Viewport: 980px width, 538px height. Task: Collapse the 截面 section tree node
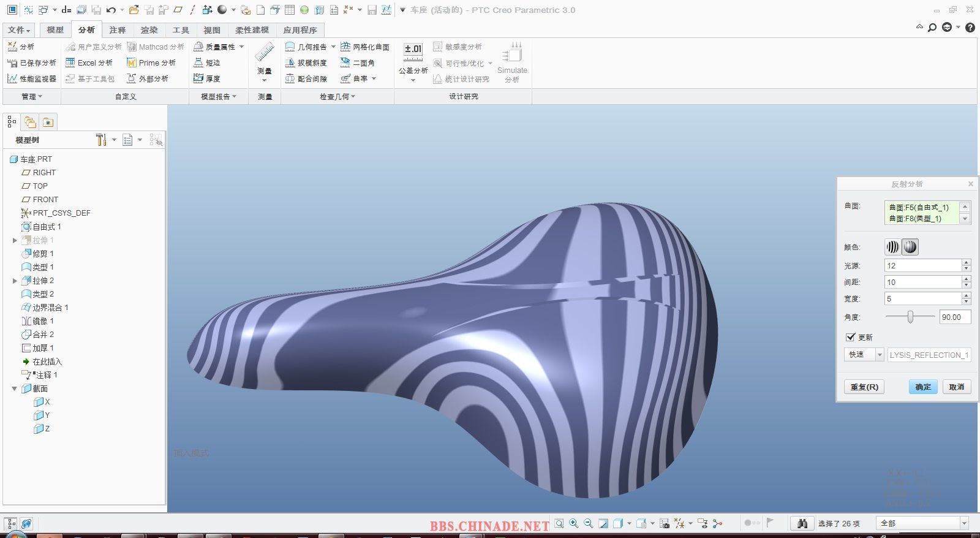click(x=15, y=388)
